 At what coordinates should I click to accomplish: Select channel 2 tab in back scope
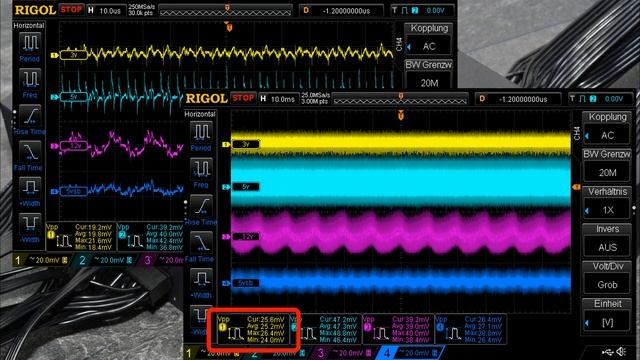point(106,260)
